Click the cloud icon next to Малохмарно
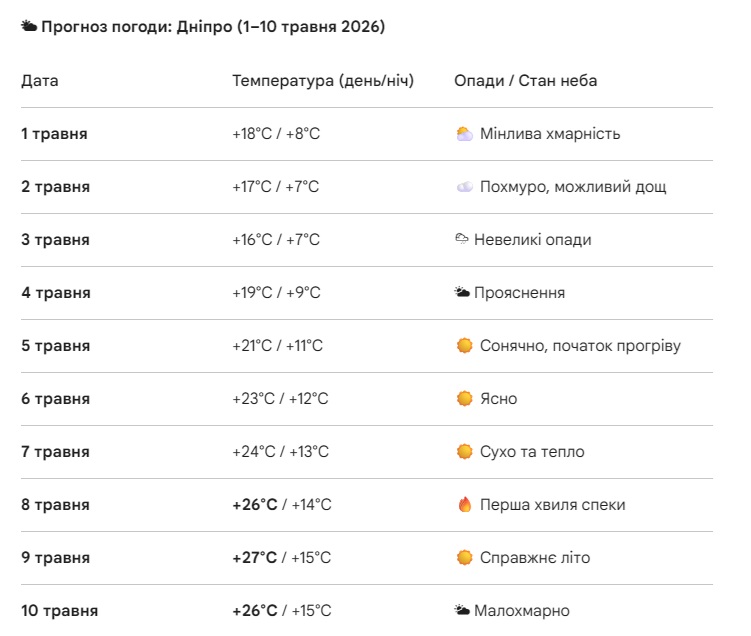 [462, 611]
